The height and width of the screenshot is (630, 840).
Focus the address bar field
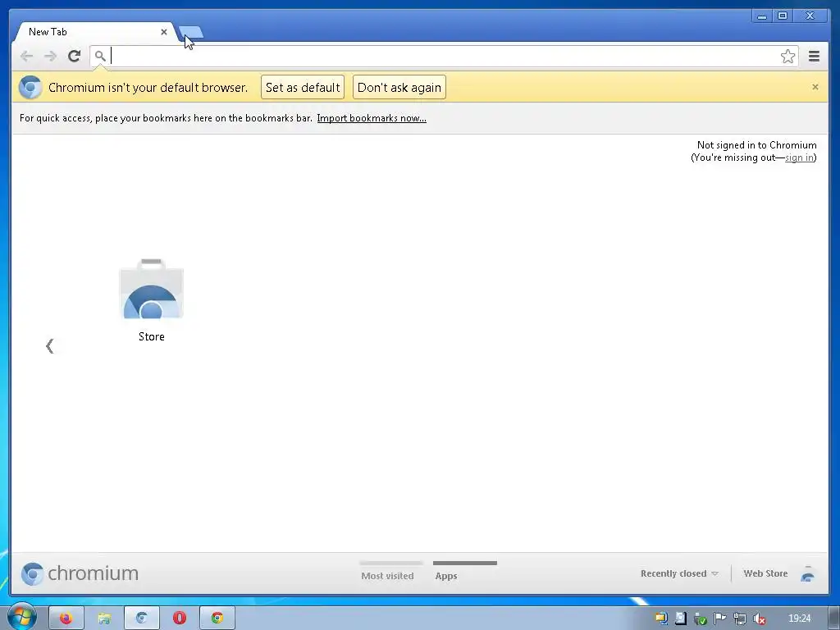(x=444, y=56)
